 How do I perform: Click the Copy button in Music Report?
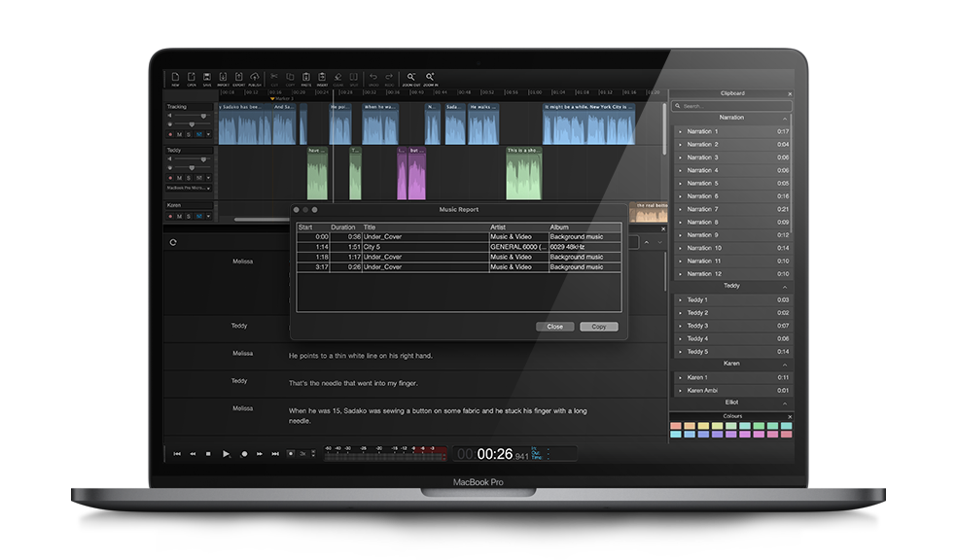(x=599, y=327)
